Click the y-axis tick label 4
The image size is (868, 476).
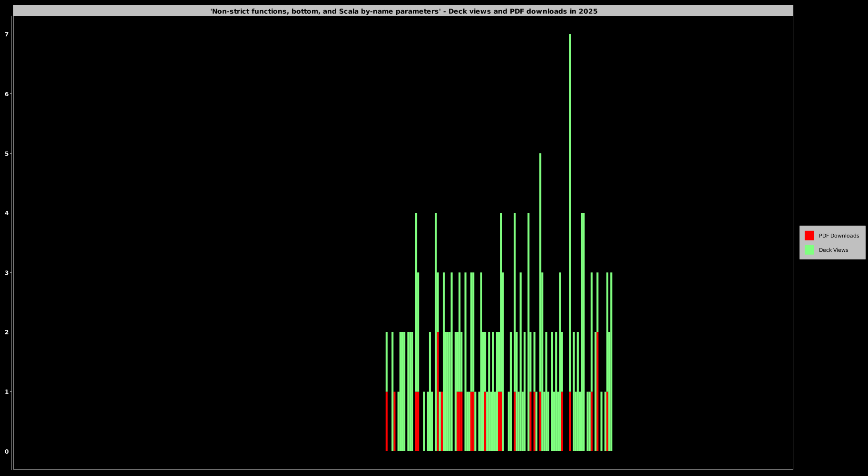7,213
